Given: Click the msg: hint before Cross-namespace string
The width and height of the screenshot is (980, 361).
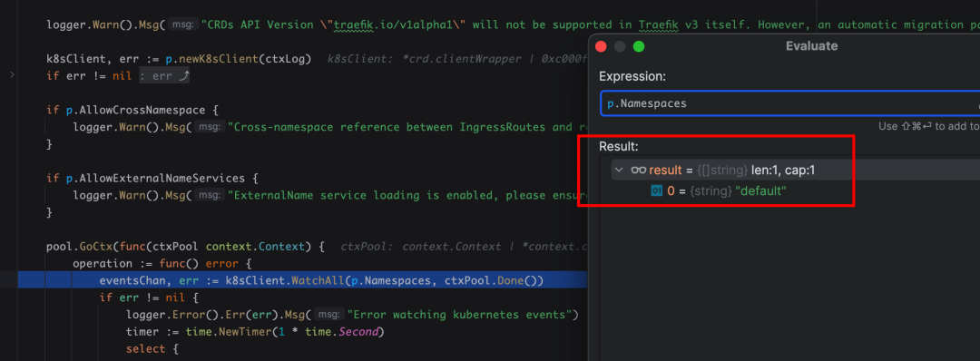Looking at the screenshot, I should point(210,127).
